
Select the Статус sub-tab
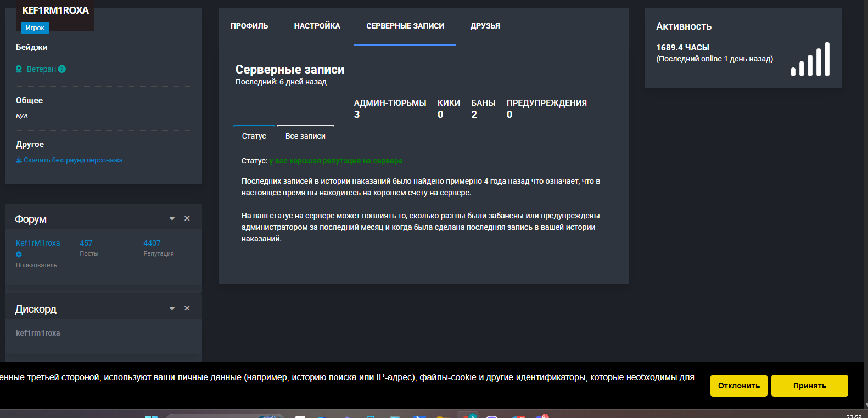point(254,136)
